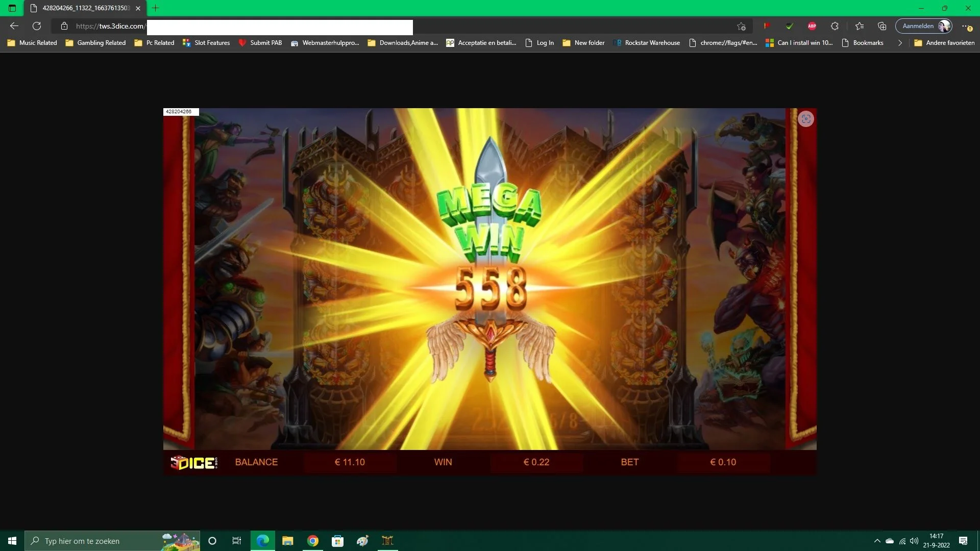View site security lock info
Screen dimensions: 980x551
(x=64, y=26)
